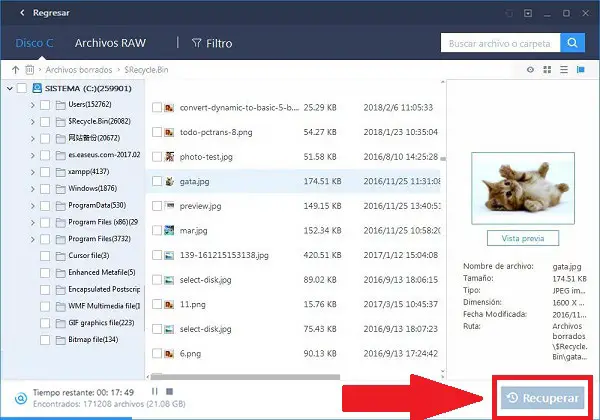This screenshot has width=600, height=420.
Task: Collapse the SISTEMA (C:) drive node
Action: tap(10, 88)
